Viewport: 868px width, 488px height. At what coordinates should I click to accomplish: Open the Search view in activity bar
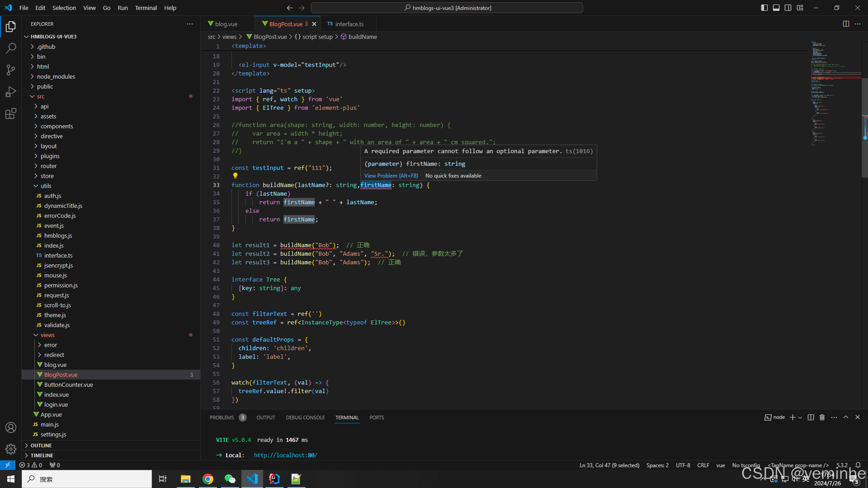[x=11, y=48]
